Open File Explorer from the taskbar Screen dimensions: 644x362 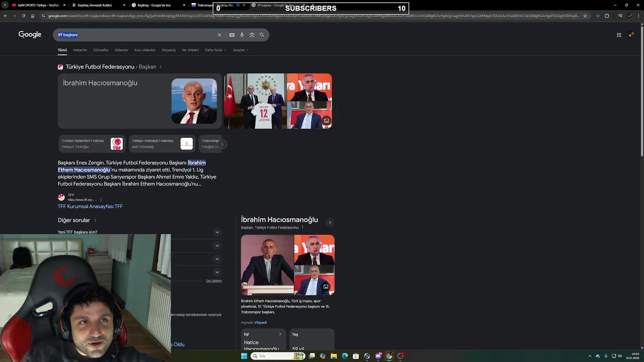tap(334, 356)
